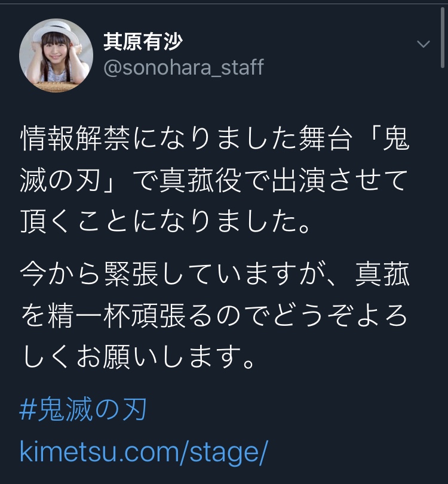Open profile via display name 其原有沙
The image size is (448, 484).
(143, 42)
